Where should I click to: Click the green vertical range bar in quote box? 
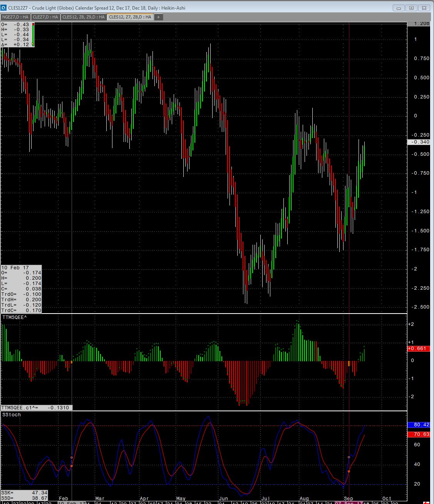tap(33, 35)
